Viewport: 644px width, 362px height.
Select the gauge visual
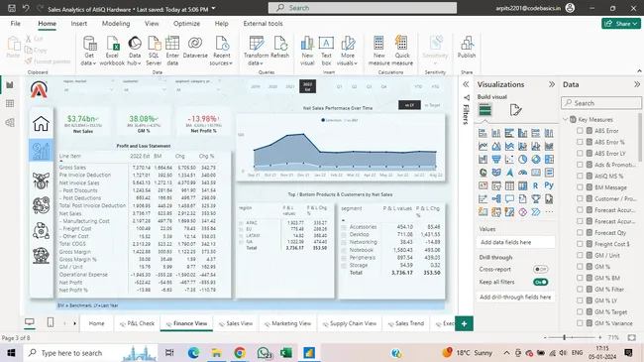[522, 173]
